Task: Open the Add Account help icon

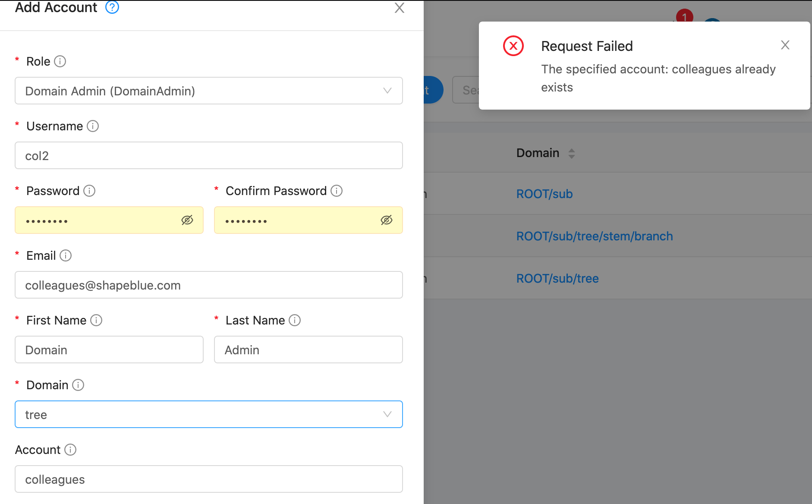Action: [112, 7]
